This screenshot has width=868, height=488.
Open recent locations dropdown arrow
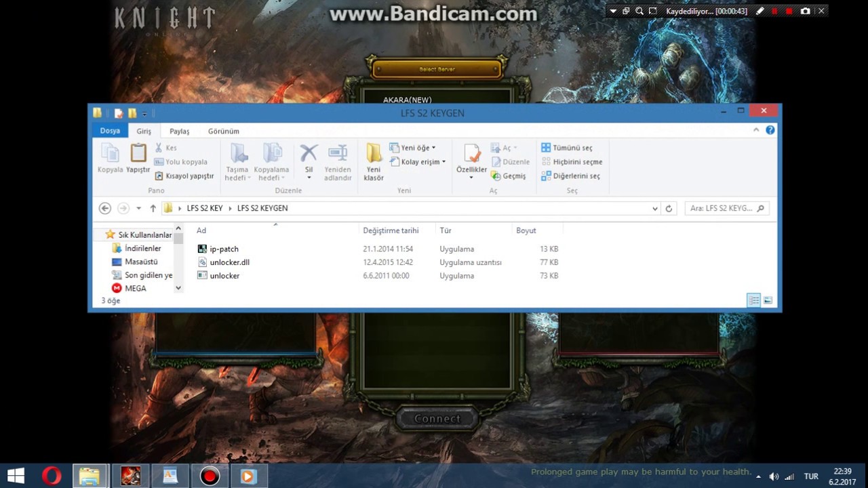138,209
